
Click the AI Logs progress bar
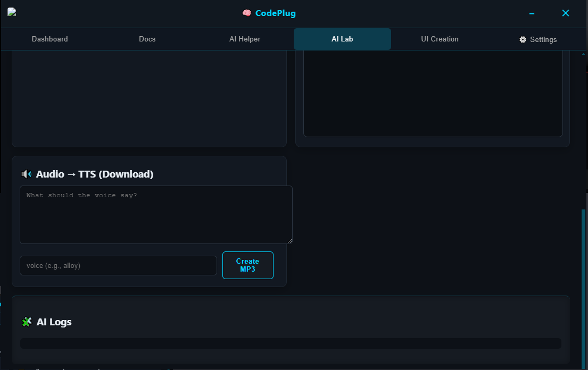tap(291, 343)
